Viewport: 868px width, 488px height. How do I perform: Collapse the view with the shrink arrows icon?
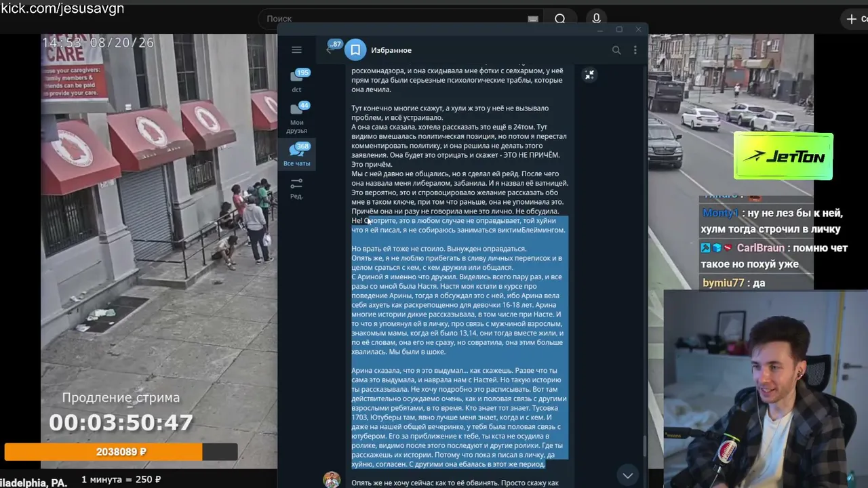pos(589,75)
